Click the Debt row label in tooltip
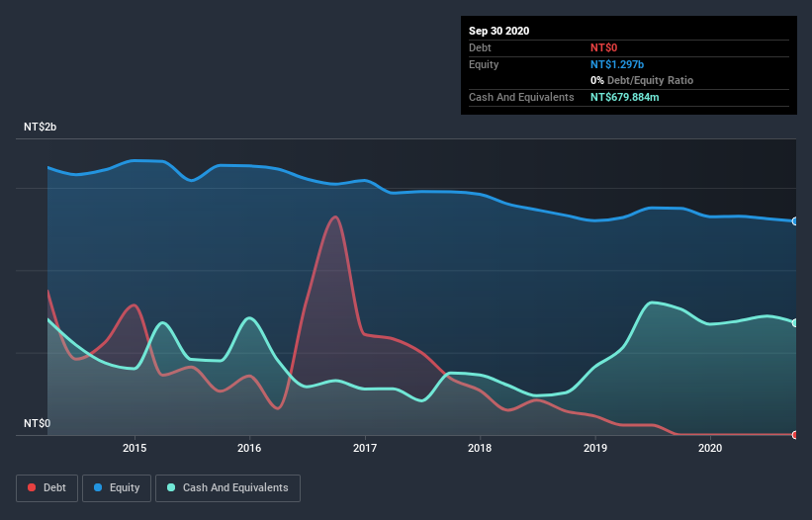Image resolution: width=812 pixels, height=520 pixels. coord(480,47)
